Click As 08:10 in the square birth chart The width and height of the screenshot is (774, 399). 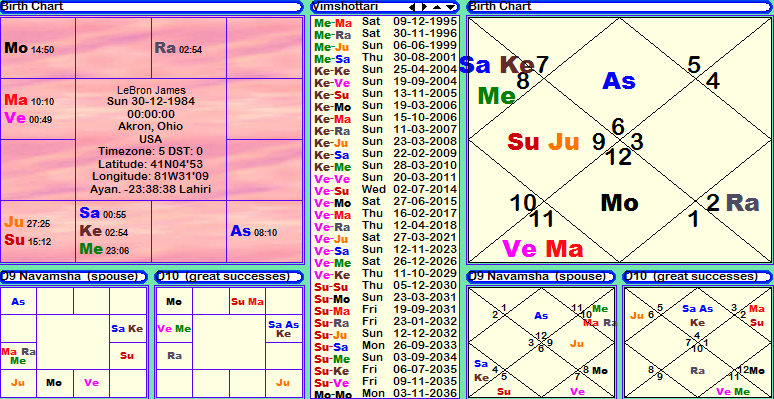click(254, 231)
